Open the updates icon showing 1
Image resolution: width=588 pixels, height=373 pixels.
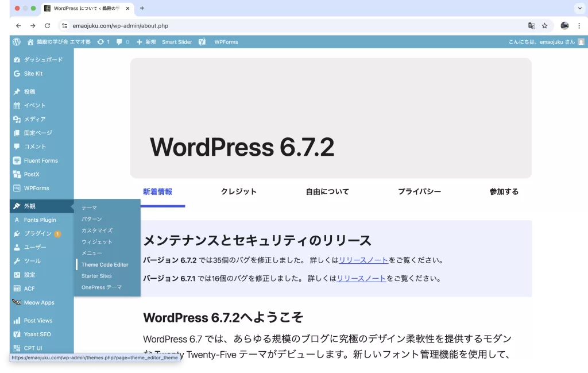[100, 42]
